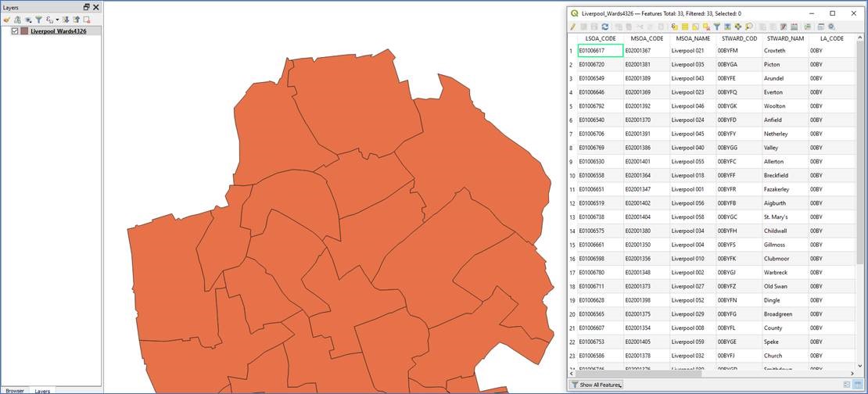Select row number 12 header

pos(572,203)
